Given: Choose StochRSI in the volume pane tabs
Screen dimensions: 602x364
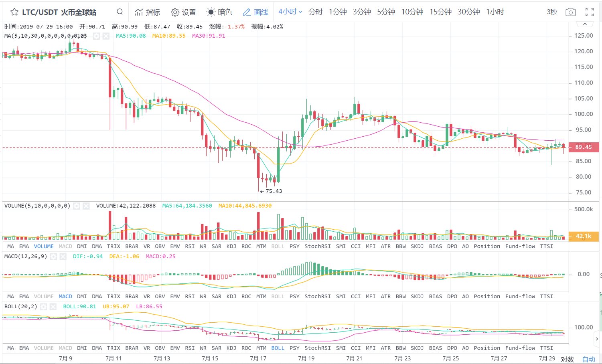Looking at the screenshot, I should tap(318, 247).
